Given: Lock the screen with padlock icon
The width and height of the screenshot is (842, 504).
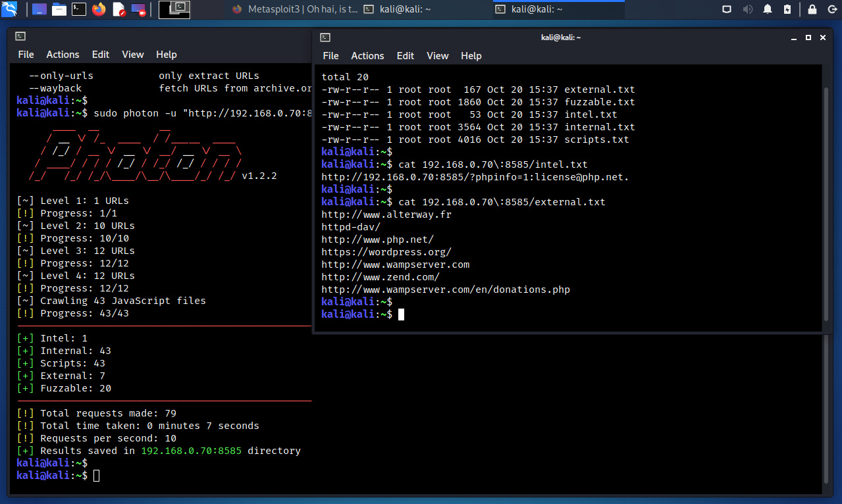Looking at the screenshot, I should click(x=812, y=9).
